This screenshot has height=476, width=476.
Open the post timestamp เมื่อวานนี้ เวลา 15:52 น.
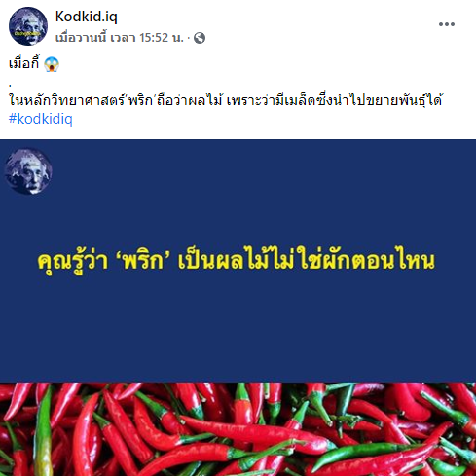120,38
